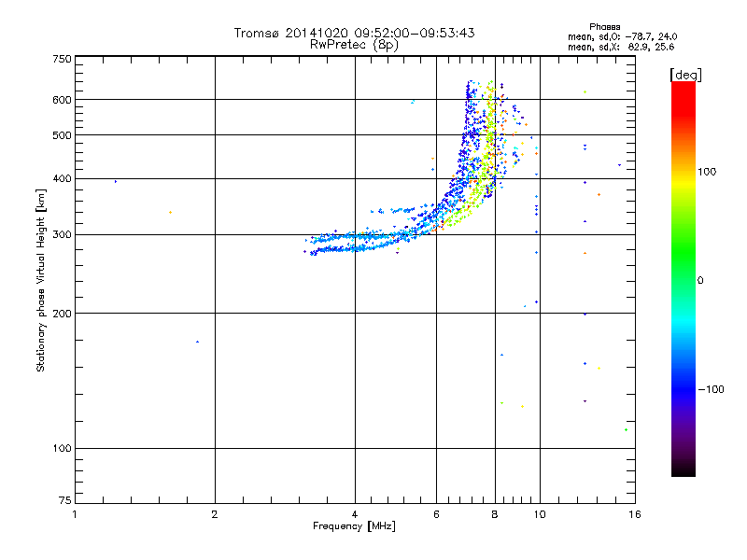Click y-axis tick label '400'
Viewport: 747px width, 560px height.
pyautogui.click(x=62, y=178)
